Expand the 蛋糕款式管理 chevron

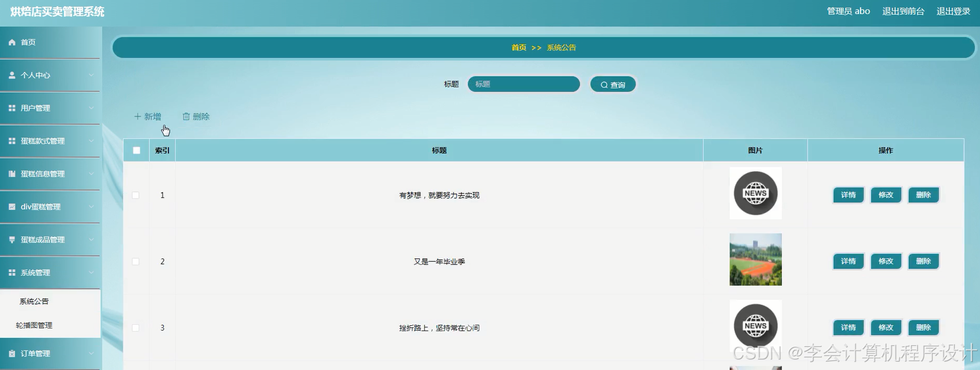(x=91, y=141)
